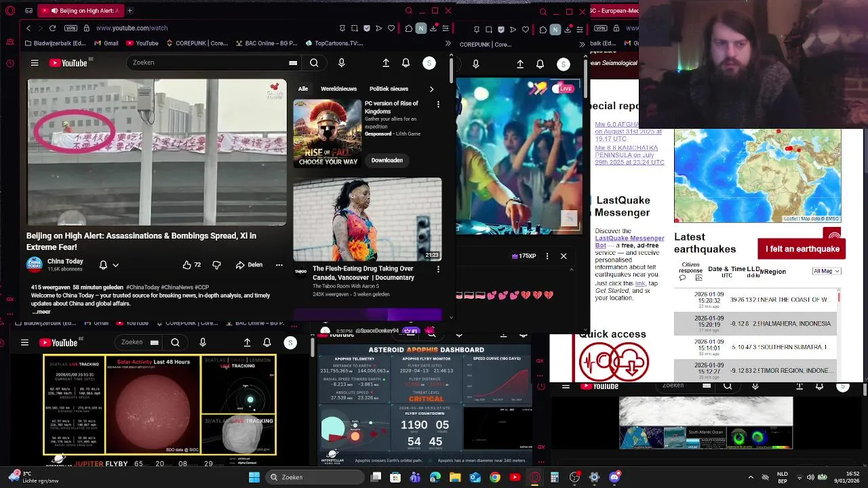Click the heart bookmark icon in address bar
The image size is (868, 488).
391,28
